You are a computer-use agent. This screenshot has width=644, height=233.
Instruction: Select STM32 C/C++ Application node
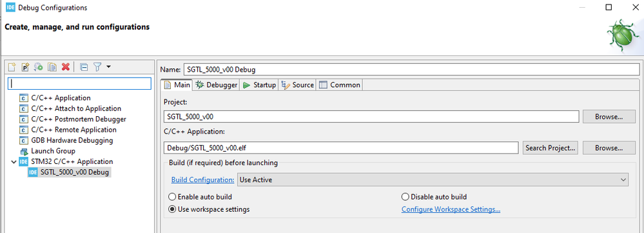tap(72, 161)
